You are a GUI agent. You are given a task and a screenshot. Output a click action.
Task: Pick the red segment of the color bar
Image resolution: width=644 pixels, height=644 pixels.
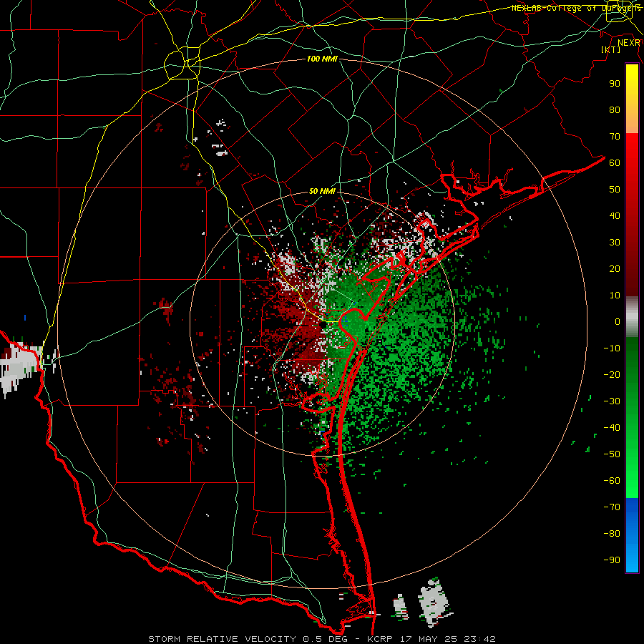point(632,215)
